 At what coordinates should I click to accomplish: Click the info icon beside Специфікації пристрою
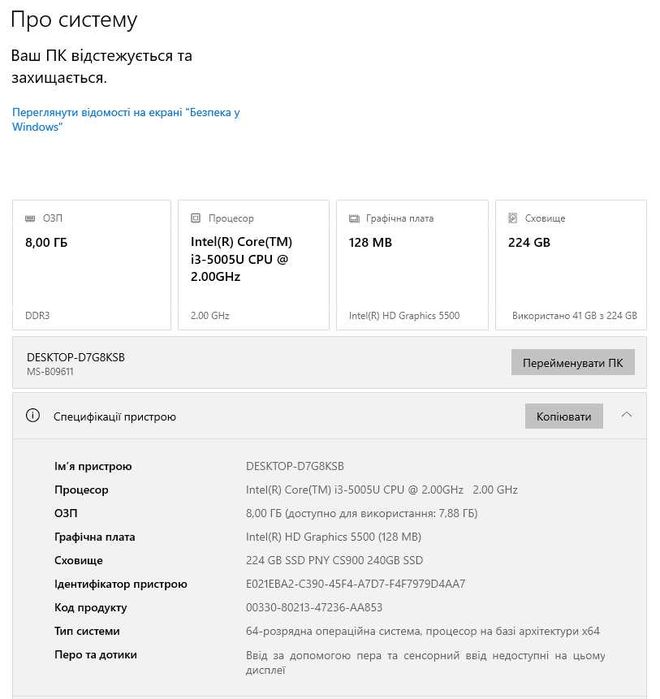coord(33,416)
